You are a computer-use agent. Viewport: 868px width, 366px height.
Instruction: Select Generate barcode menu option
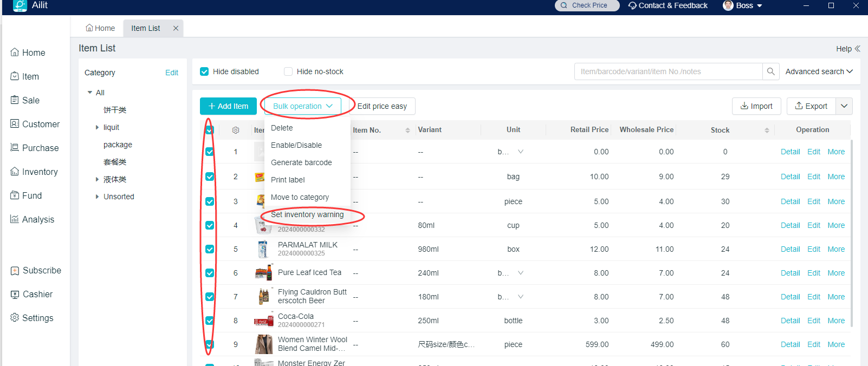pos(301,162)
